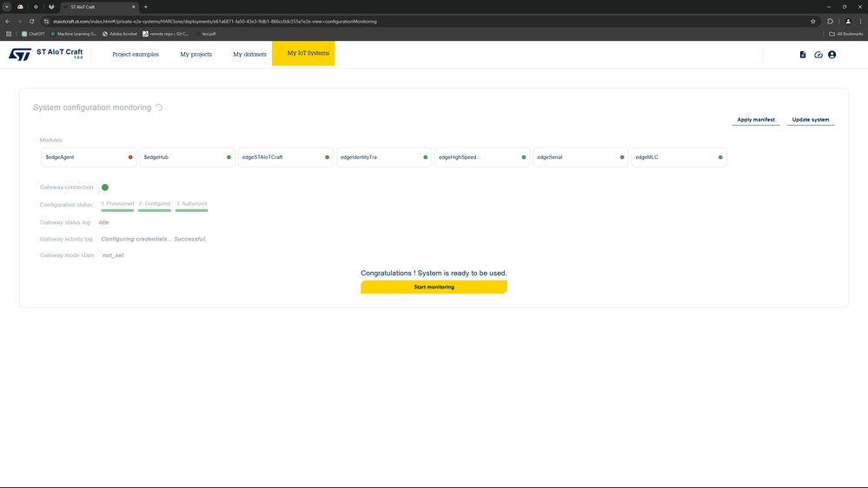Click Apply manifest button
This screenshot has width=868, height=488.
click(756, 120)
